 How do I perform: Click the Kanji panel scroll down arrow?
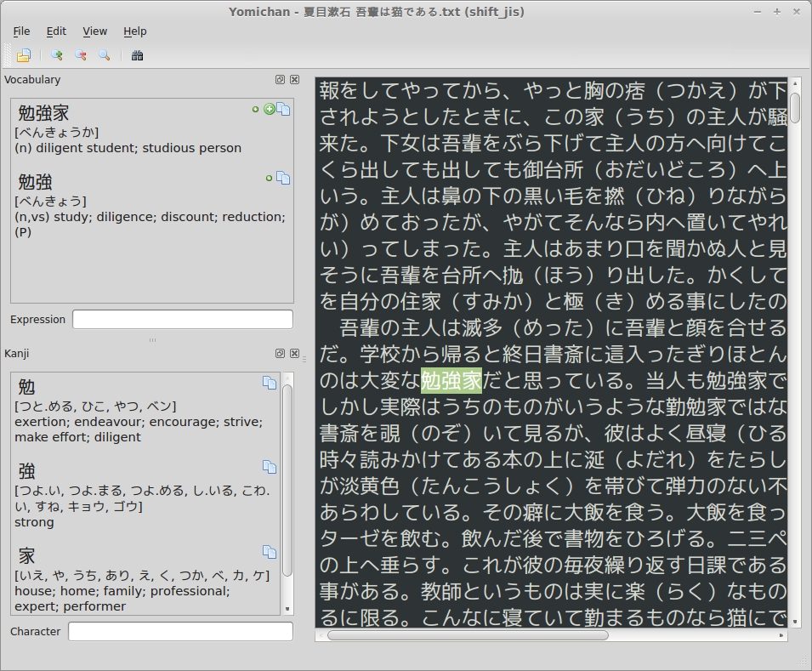[x=287, y=609]
